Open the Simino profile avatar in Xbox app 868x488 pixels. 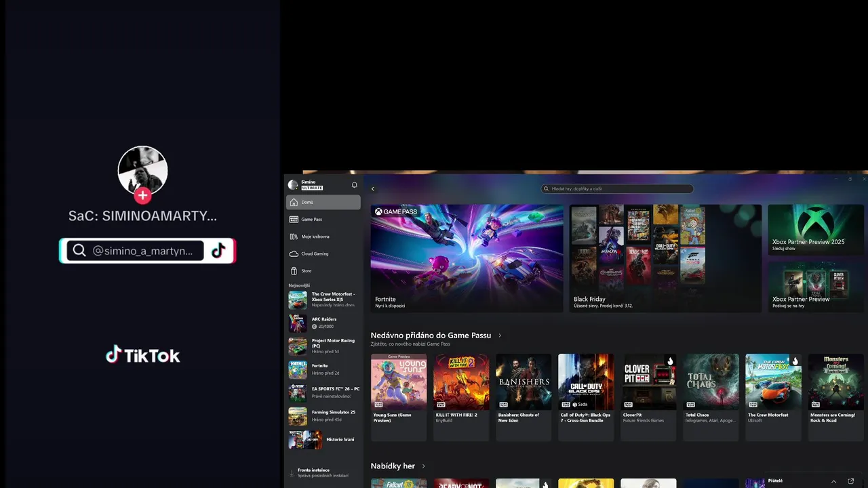point(293,184)
